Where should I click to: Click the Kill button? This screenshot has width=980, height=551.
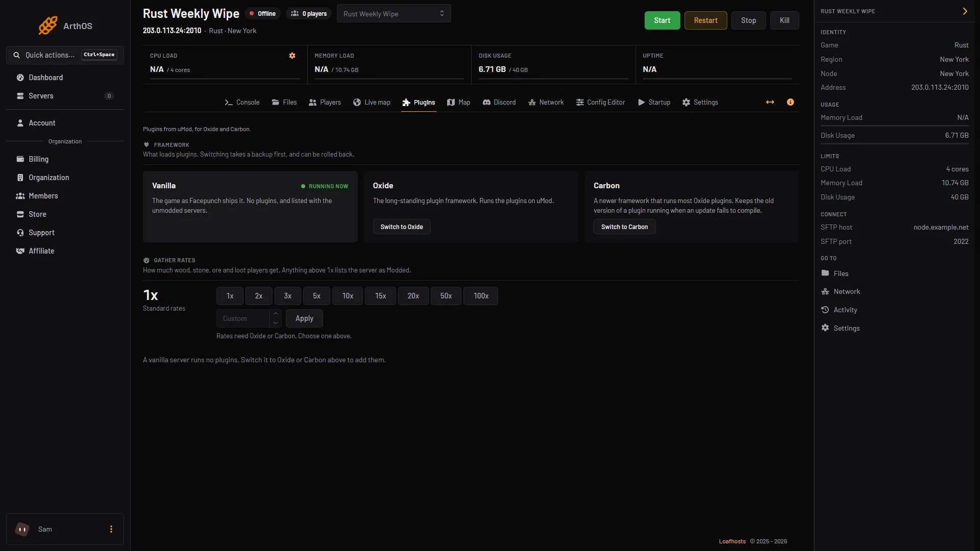(x=785, y=20)
